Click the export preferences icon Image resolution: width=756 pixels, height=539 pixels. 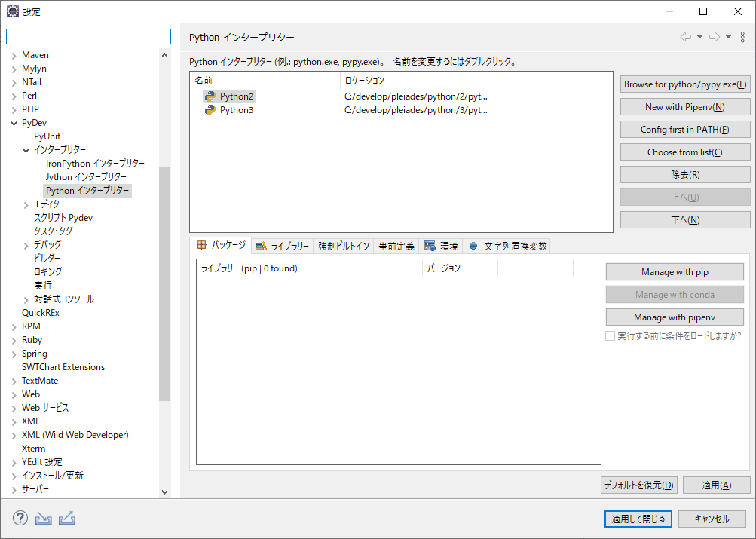(66, 519)
